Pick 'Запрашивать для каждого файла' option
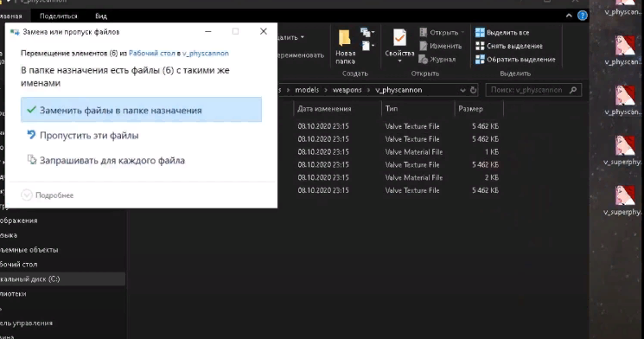Image resolution: width=644 pixels, height=339 pixels. (105, 160)
